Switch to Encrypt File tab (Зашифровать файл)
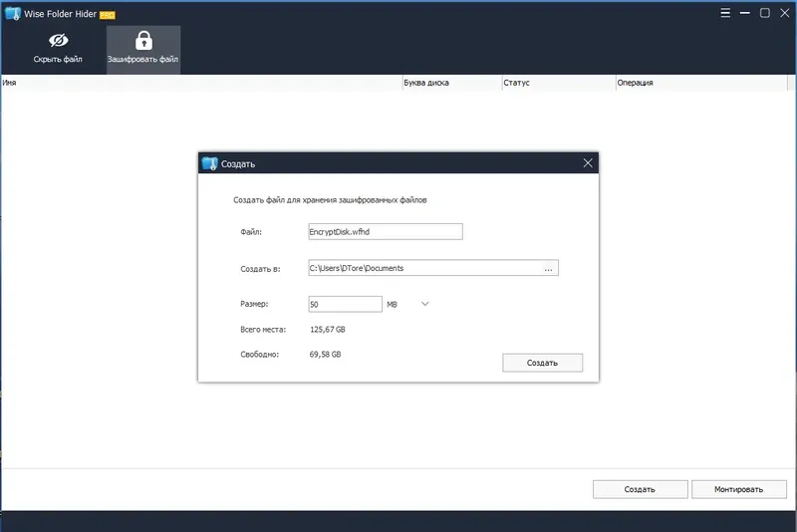 [143, 50]
